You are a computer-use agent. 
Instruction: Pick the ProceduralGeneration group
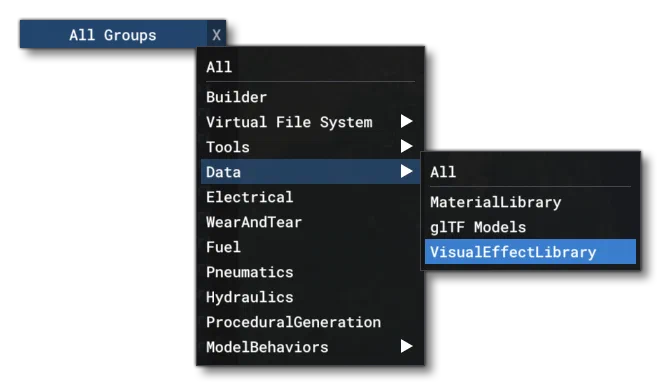(310, 322)
